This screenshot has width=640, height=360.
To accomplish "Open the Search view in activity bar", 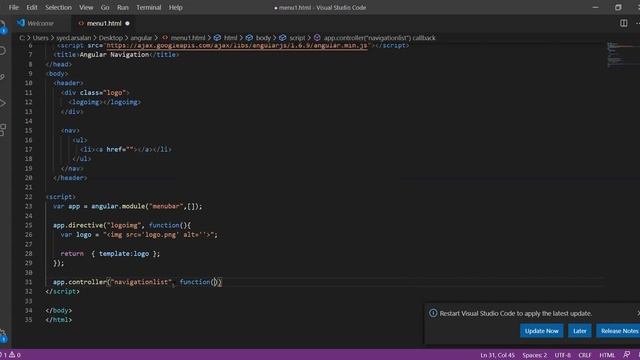I will tap(2, 51).
